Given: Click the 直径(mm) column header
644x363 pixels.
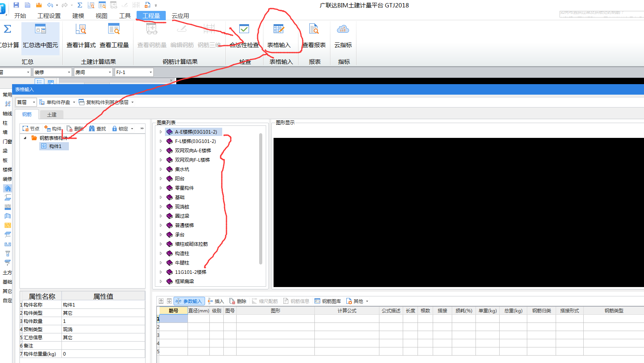Looking at the screenshot, I should point(198,310).
